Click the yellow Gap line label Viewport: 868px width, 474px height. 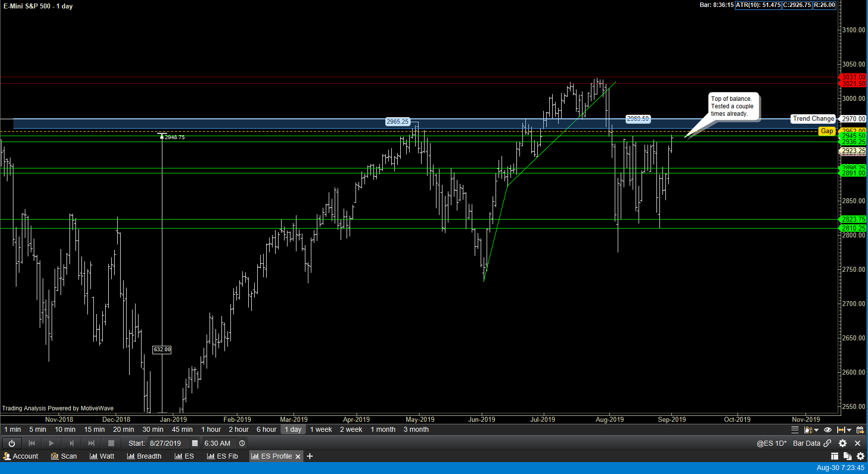(827, 131)
